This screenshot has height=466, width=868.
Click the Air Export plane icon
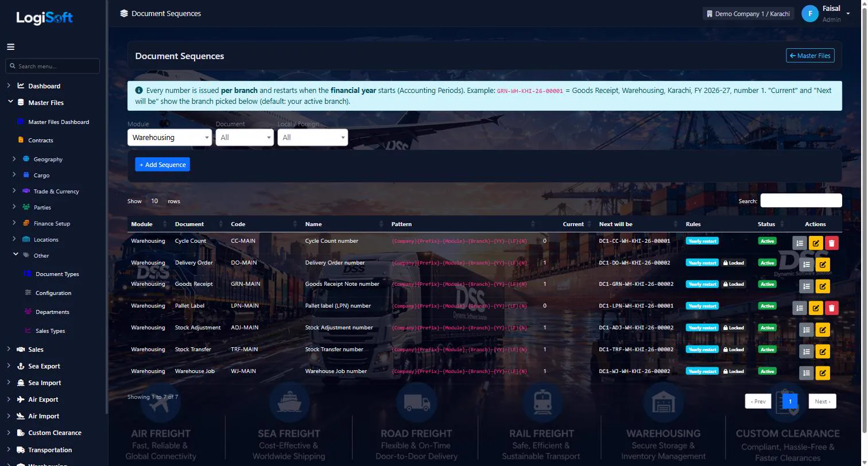point(21,399)
